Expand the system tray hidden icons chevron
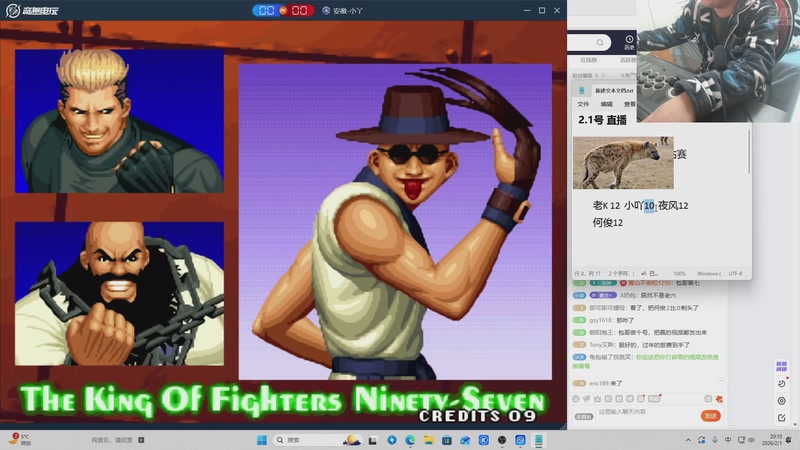The image size is (800, 450). coord(688,440)
